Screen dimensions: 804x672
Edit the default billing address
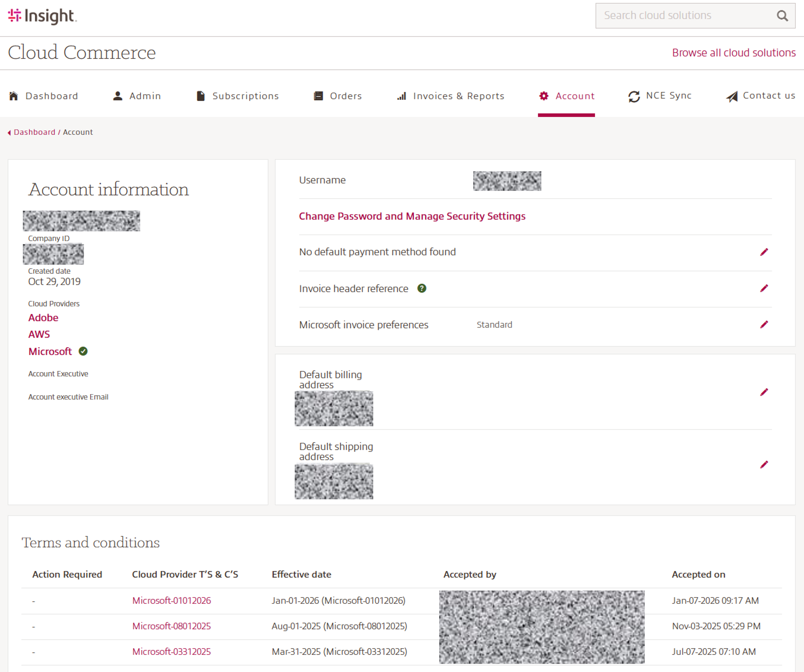[765, 392]
